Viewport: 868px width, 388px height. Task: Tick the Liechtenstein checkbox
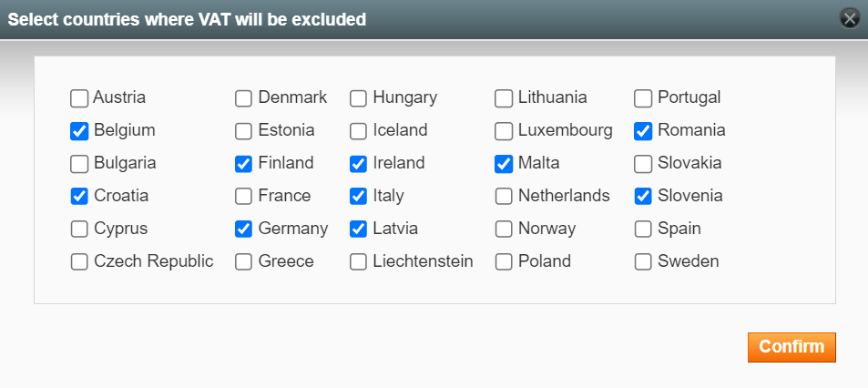click(359, 262)
